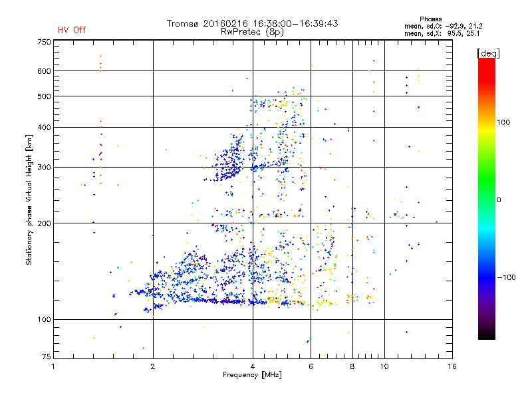532x399 pixels.
Task: Click the "[deg]" colorbar unit label
Action: (x=488, y=53)
